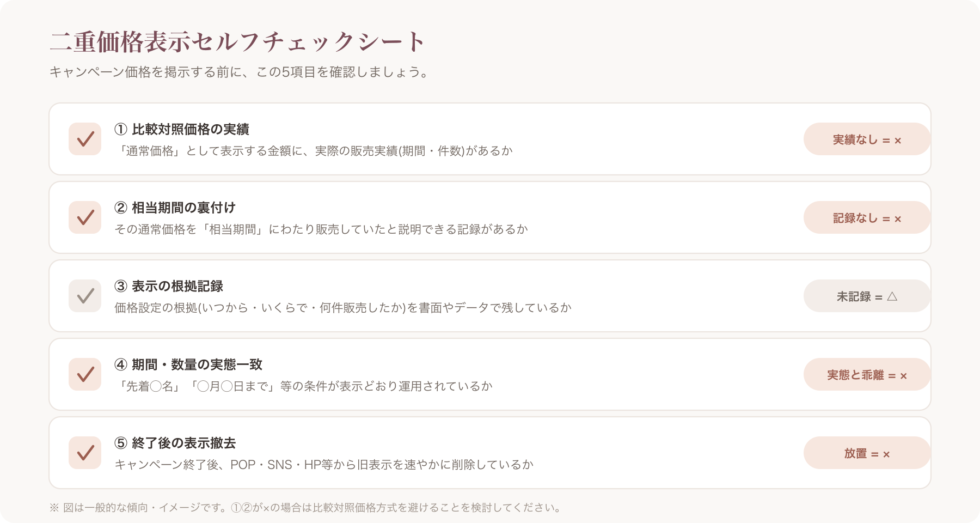Toggle checkbox for ⑤ 終了後の表示撤去
The image size is (980, 523).
(85, 453)
